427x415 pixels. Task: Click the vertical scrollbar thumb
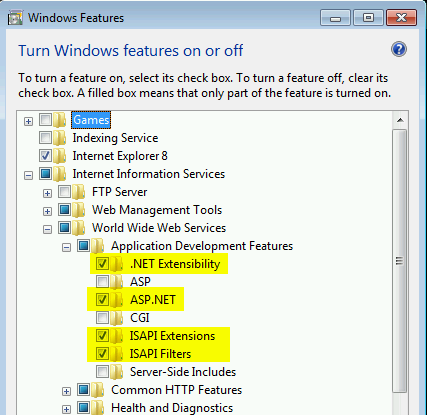click(400, 261)
